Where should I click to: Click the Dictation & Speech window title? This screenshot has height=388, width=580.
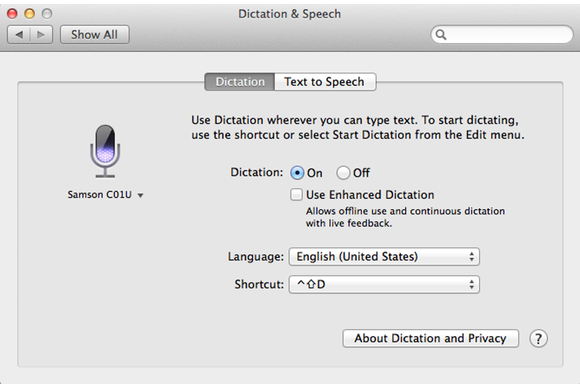tap(290, 14)
